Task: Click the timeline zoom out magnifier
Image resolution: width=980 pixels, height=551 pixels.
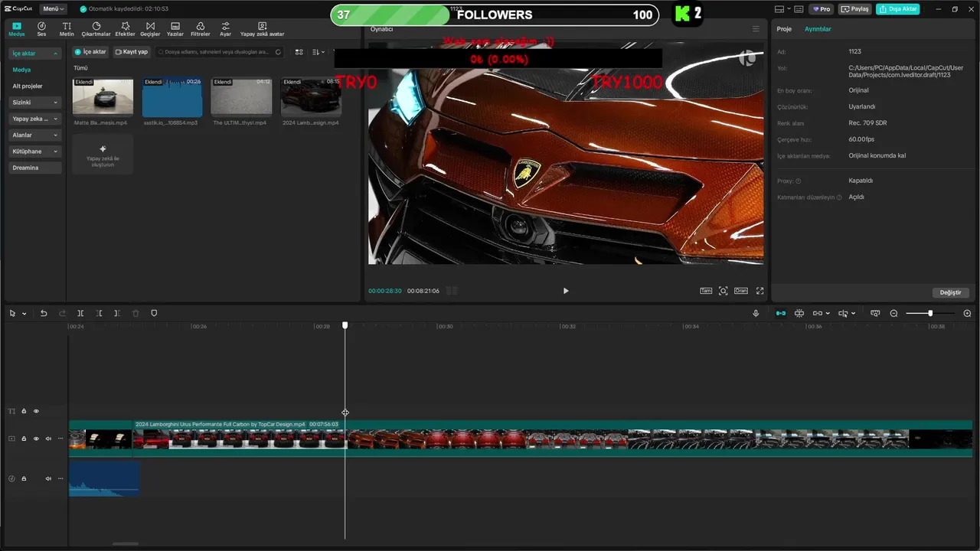Action: click(x=893, y=313)
